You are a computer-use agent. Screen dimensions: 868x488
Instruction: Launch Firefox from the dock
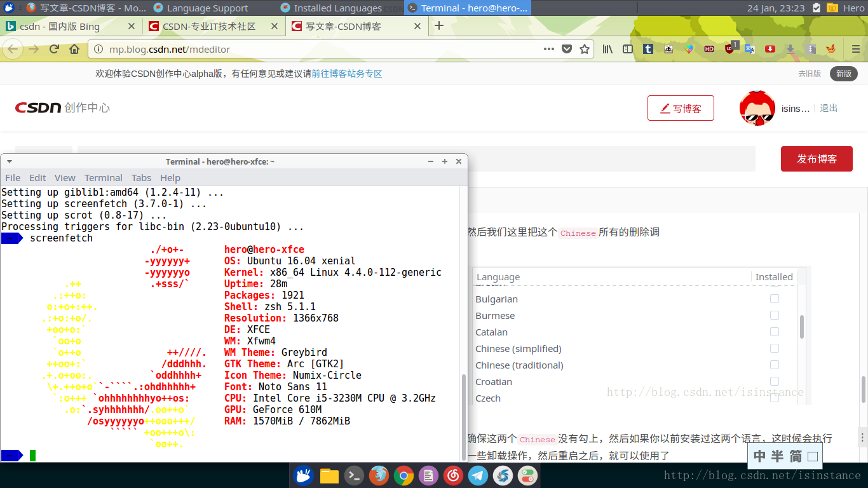coord(379,475)
